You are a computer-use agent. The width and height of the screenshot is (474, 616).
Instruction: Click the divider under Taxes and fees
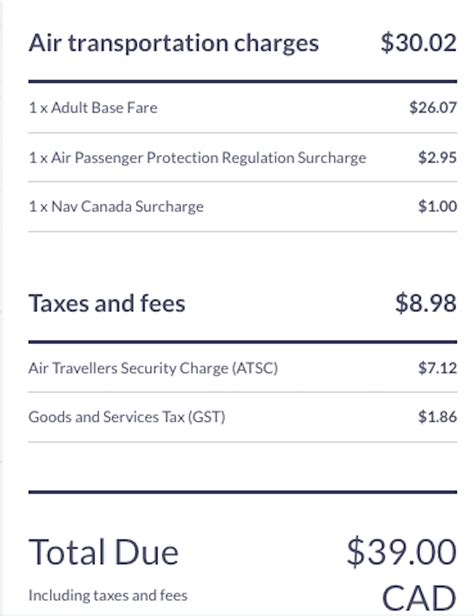243,342
